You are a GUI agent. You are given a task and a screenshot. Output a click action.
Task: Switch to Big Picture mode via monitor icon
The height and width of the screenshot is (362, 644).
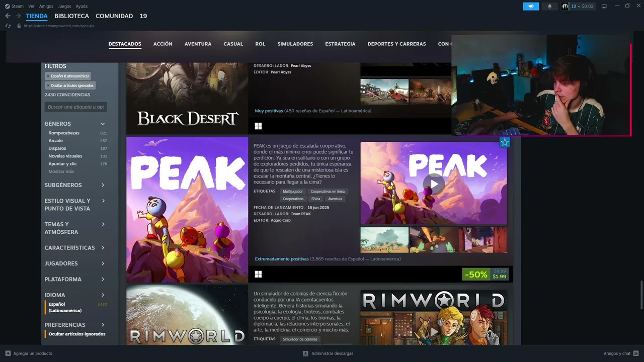pyautogui.click(x=604, y=6)
